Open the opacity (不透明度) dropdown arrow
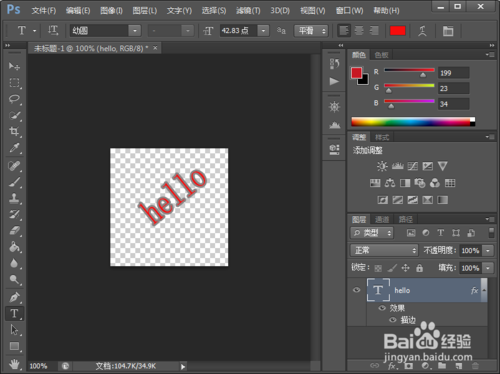 pos(488,250)
